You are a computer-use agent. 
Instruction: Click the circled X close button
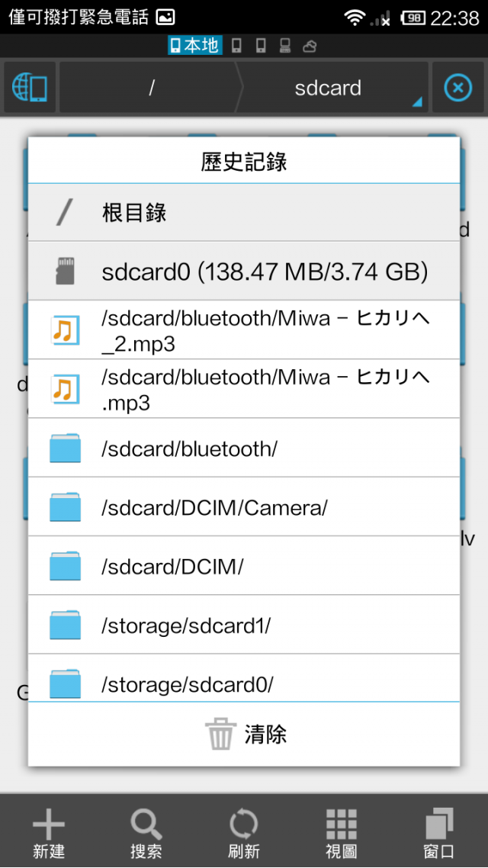(x=459, y=88)
